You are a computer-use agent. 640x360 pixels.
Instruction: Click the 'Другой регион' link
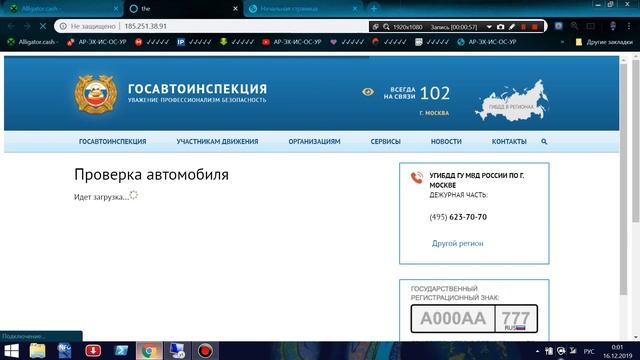tap(458, 243)
